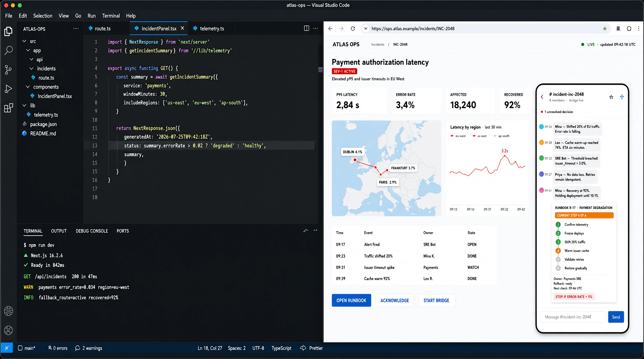Click the DUBLIN 4.1% map marker label
Screen dimensions: 644x359
(352, 152)
